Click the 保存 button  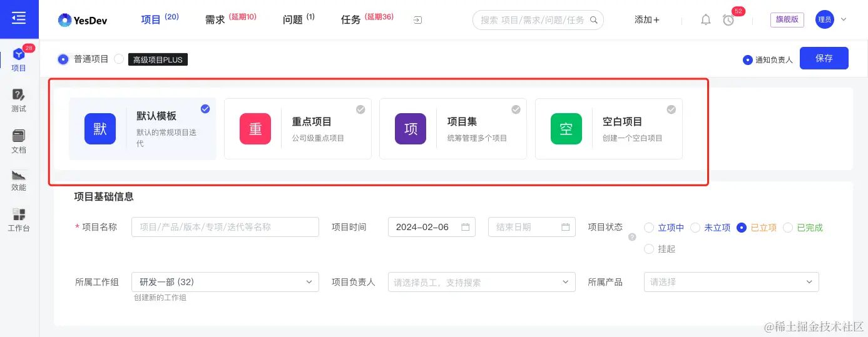(x=824, y=58)
